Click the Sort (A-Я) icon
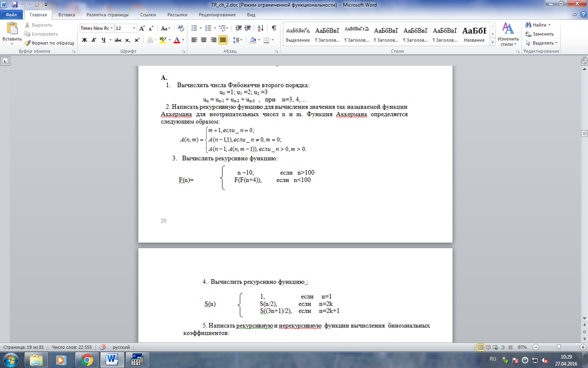The width and height of the screenshot is (588, 368). pyautogui.click(x=260, y=28)
